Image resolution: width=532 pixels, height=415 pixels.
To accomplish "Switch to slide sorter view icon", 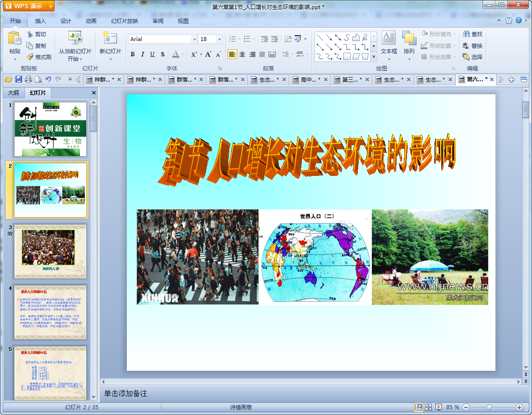I will click(x=429, y=407).
